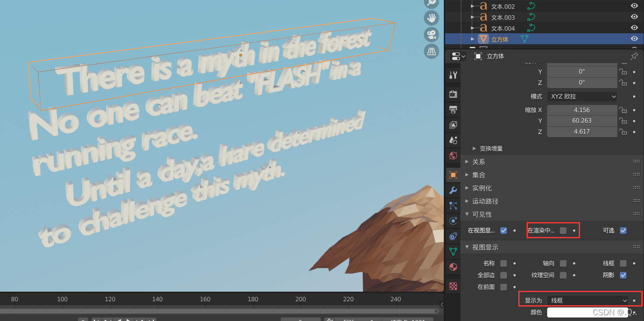The width and height of the screenshot is (644, 321).
Task: Click the scale Z 4.617 field
Action: [x=582, y=132]
